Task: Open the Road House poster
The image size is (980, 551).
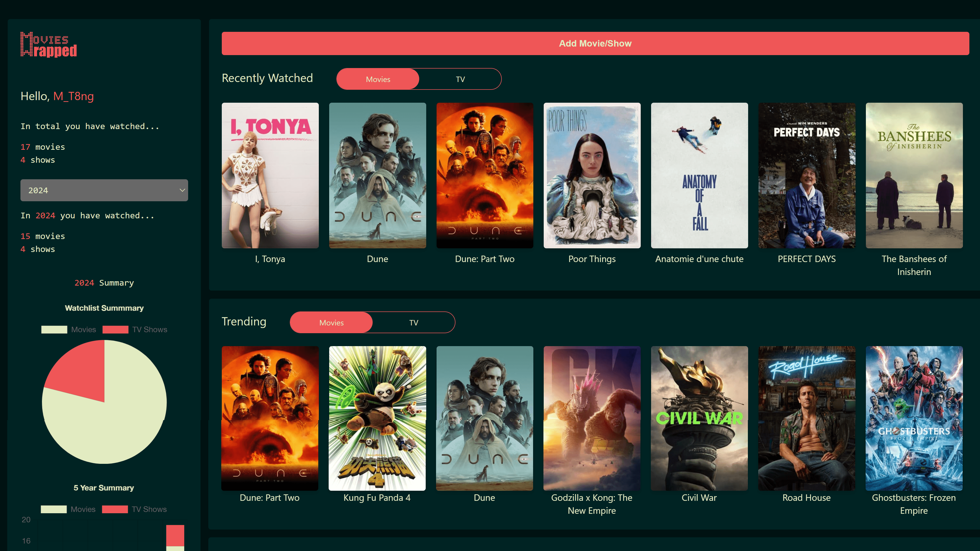Action: pos(807,418)
